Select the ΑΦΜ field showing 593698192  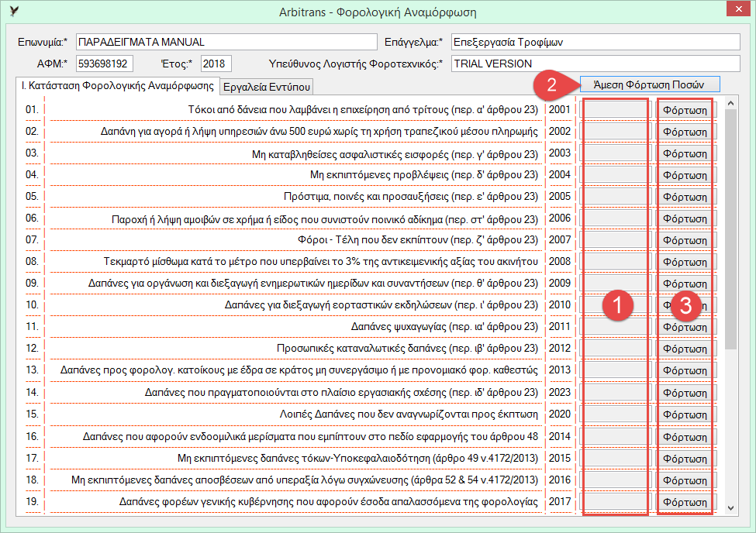(x=104, y=64)
